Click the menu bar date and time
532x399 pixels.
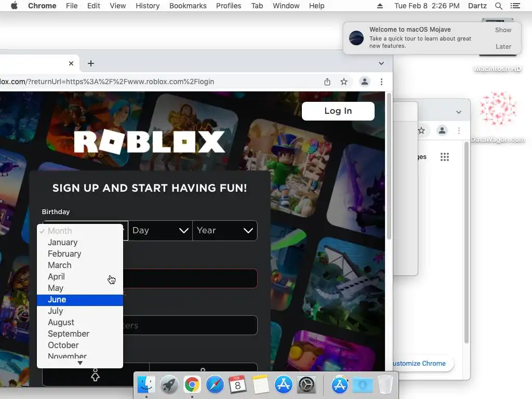(x=427, y=6)
